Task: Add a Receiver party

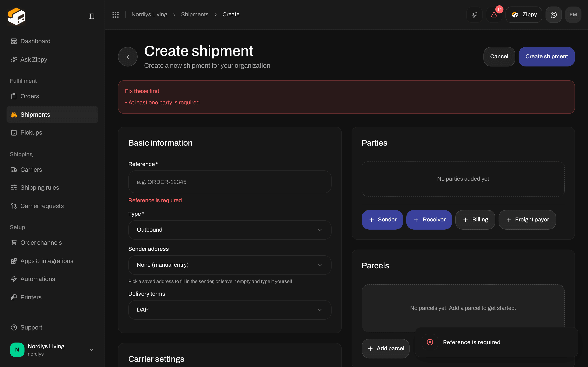Action: coord(429,220)
